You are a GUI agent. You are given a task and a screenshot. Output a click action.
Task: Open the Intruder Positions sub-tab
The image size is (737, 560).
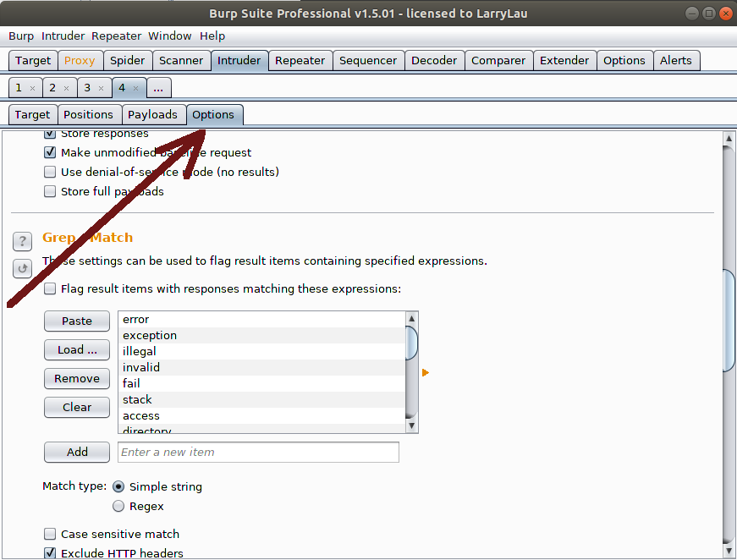coord(88,115)
